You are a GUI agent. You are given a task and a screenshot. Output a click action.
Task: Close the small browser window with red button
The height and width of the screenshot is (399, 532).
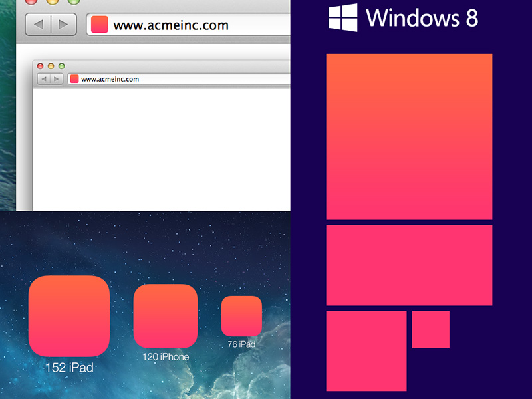tap(40, 66)
